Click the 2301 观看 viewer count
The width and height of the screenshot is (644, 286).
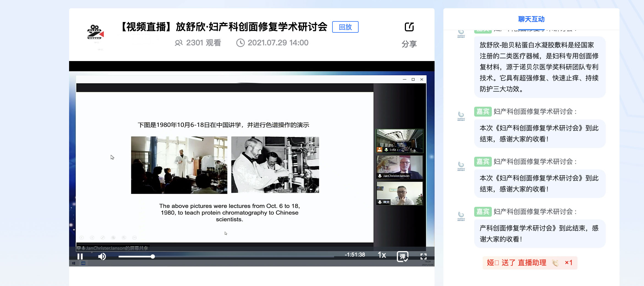[x=203, y=43]
